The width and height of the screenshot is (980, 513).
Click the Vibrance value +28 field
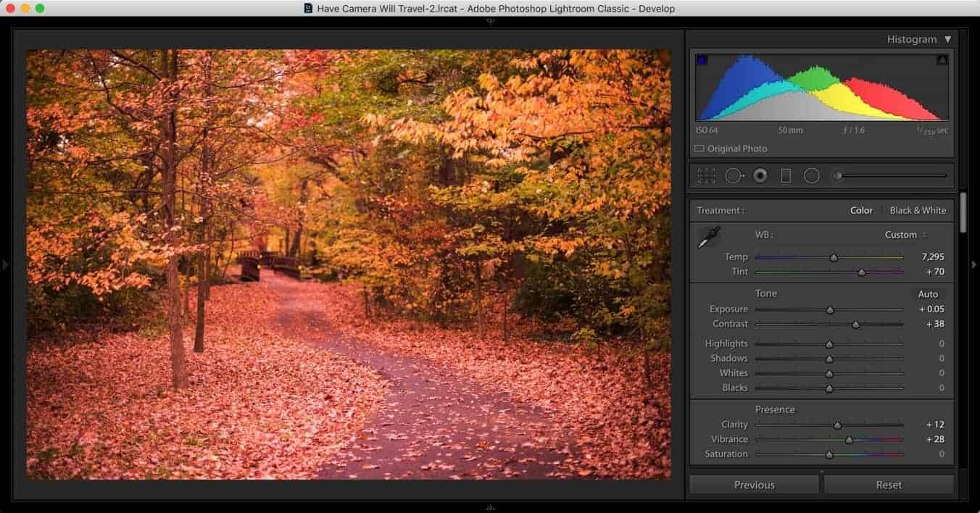tap(935, 439)
